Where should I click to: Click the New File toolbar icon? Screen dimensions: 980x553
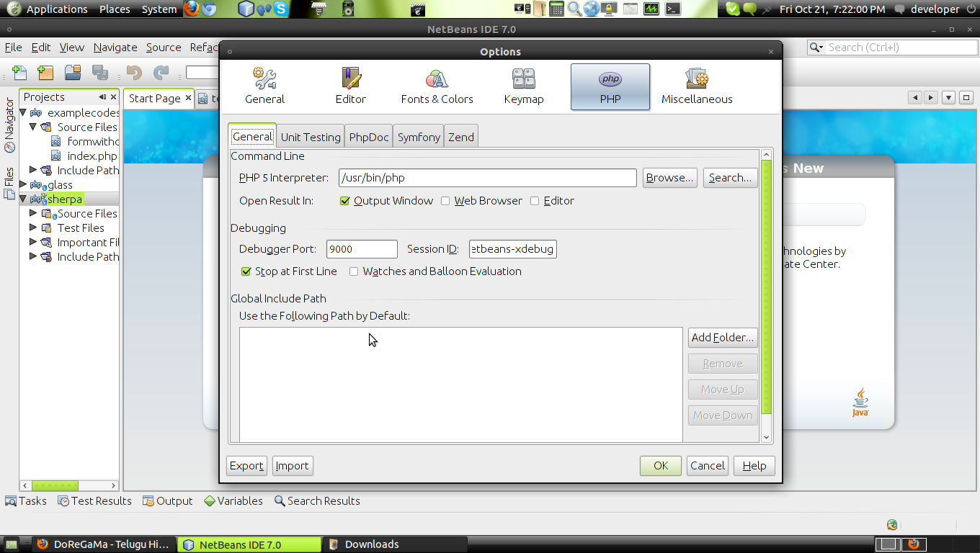pos(19,72)
